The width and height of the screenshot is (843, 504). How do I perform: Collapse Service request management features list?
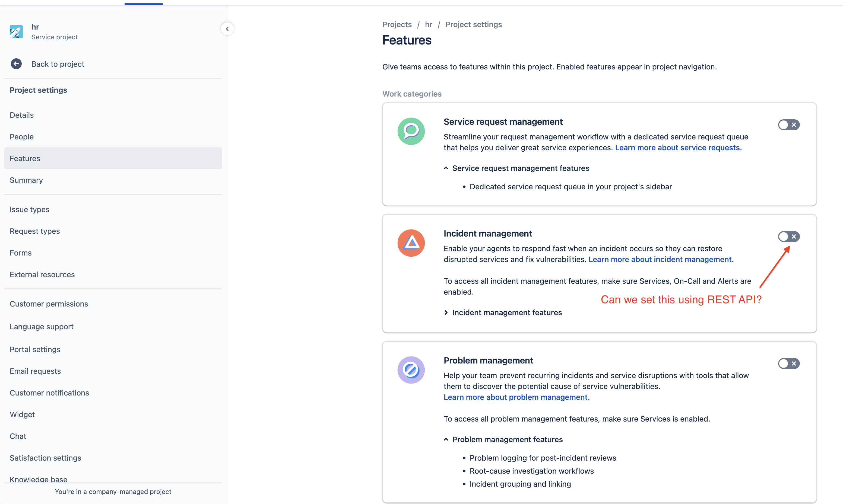click(516, 168)
